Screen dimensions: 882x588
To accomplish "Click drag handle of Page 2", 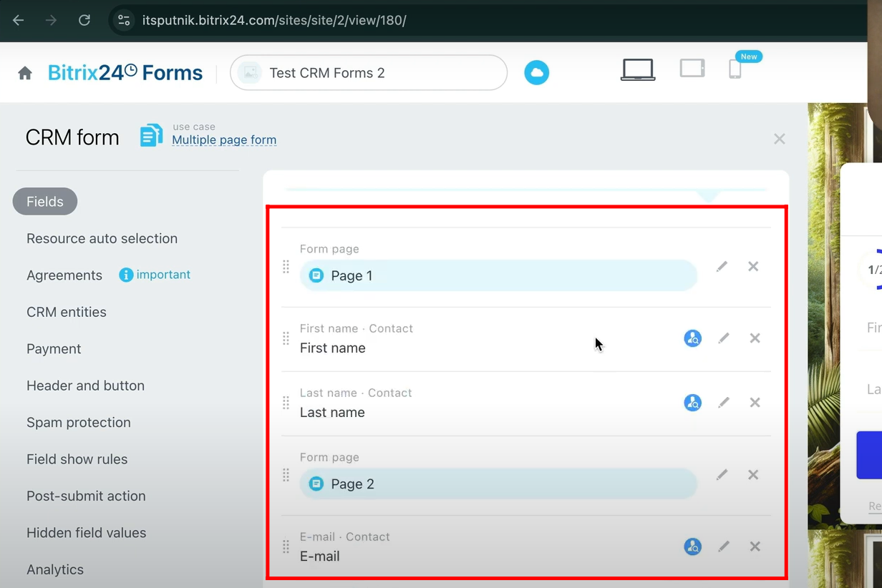I will 286,475.
